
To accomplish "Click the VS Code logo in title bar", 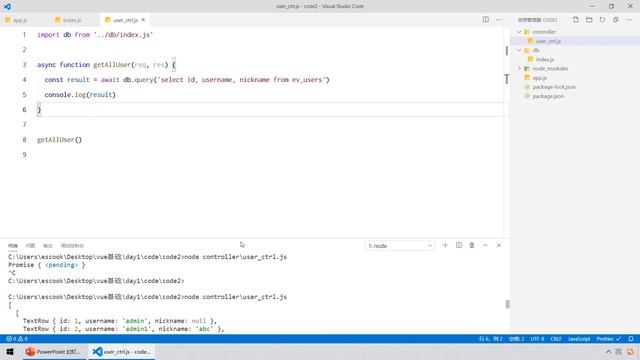I will click(7, 6).
